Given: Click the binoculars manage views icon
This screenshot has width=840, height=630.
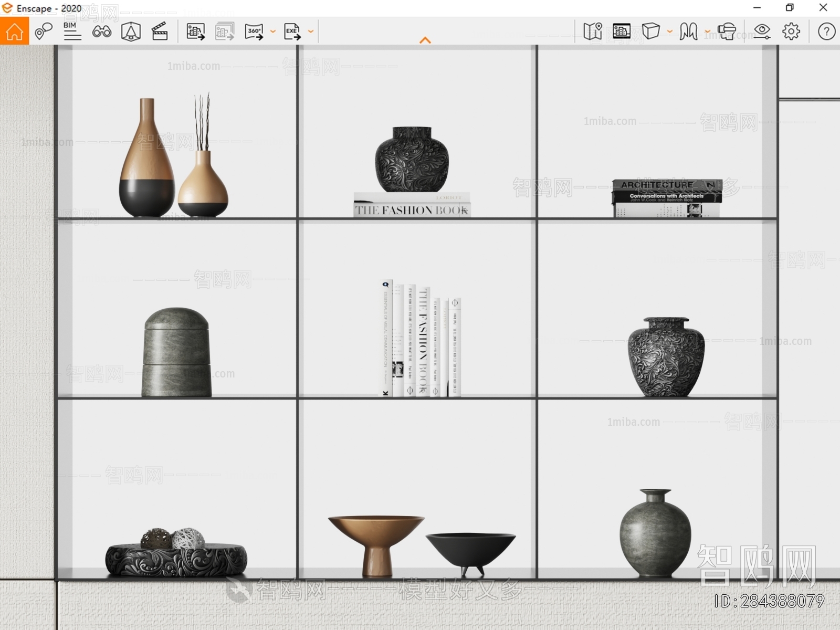Looking at the screenshot, I should (x=101, y=31).
